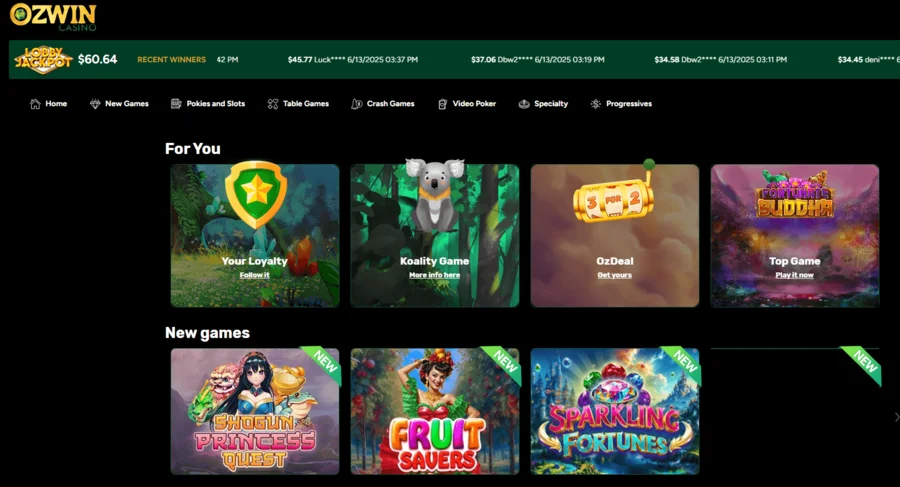Expand New games carousel with right arrow
The image size is (900, 487).
click(896, 417)
